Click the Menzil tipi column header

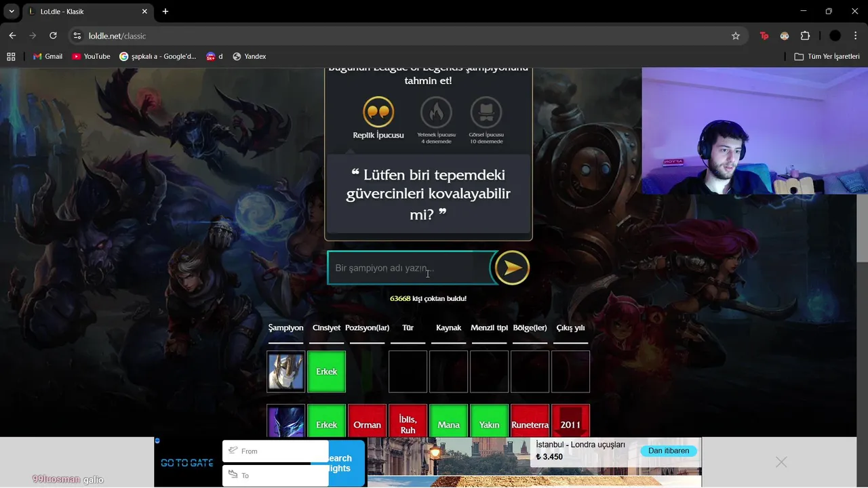pos(489,328)
